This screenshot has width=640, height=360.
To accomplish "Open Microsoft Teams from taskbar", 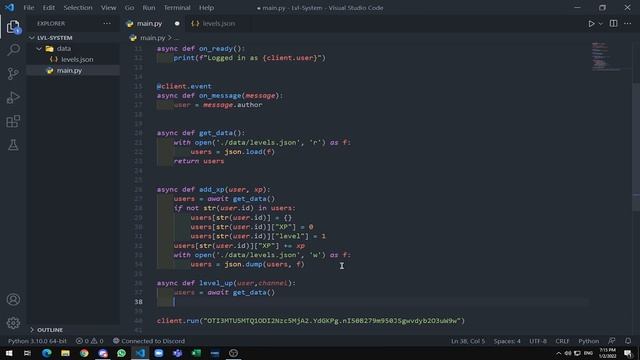I will (x=177, y=353).
